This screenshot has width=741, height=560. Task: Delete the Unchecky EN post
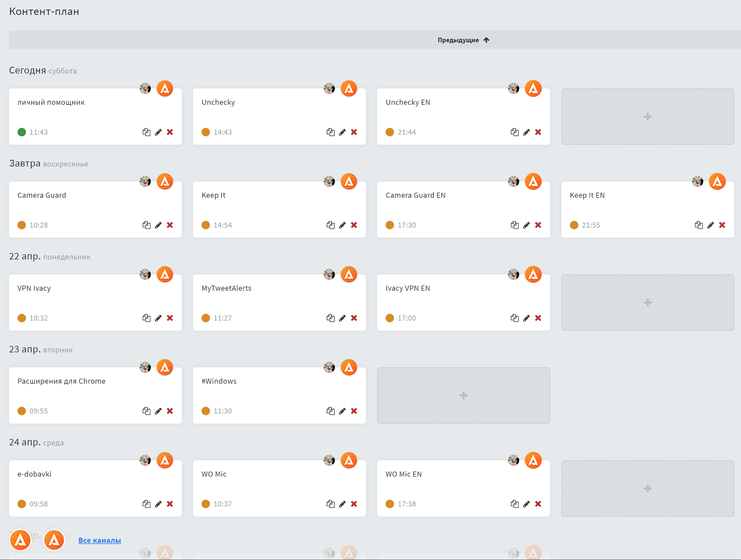538,132
